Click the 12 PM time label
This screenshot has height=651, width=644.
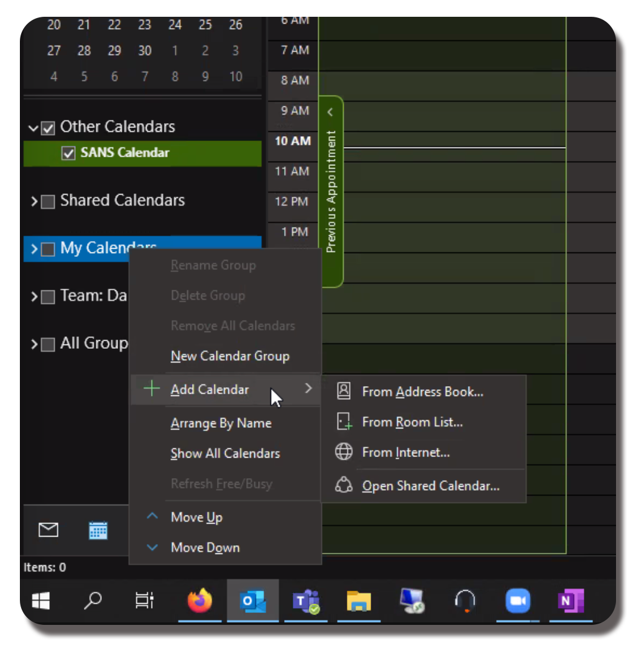coord(292,201)
